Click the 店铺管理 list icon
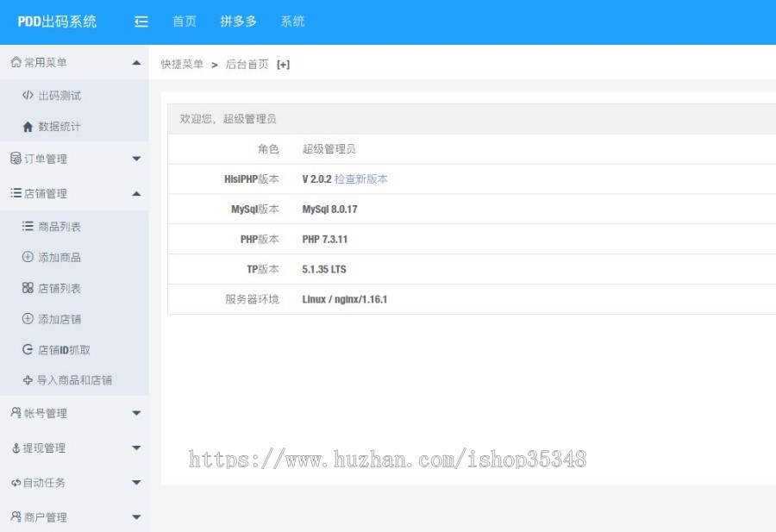The height and width of the screenshot is (532, 776). (x=16, y=193)
